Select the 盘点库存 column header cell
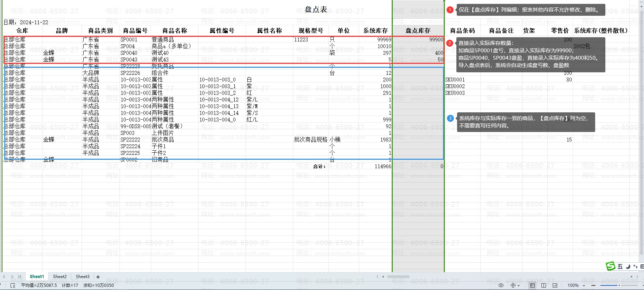The width and height of the screenshot is (644, 290). (418, 31)
